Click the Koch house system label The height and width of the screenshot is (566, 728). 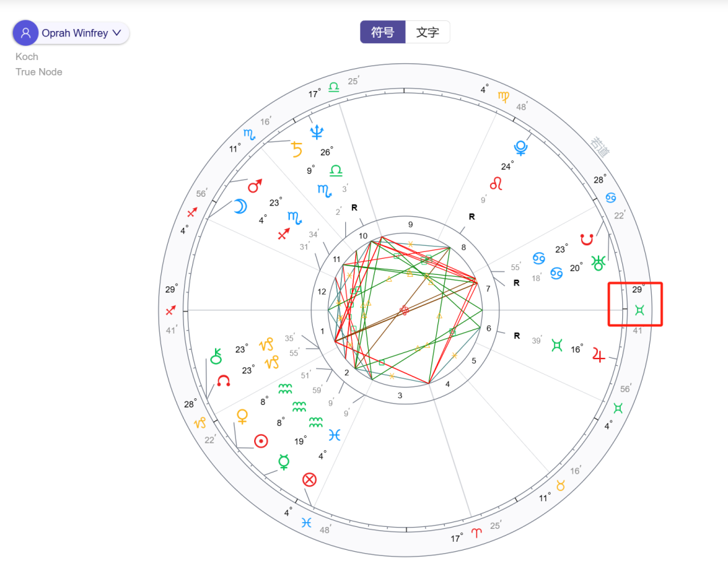click(x=26, y=57)
